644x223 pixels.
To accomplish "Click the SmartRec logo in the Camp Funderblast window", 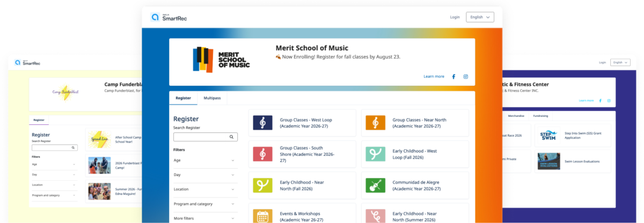I will coord(27,63).
